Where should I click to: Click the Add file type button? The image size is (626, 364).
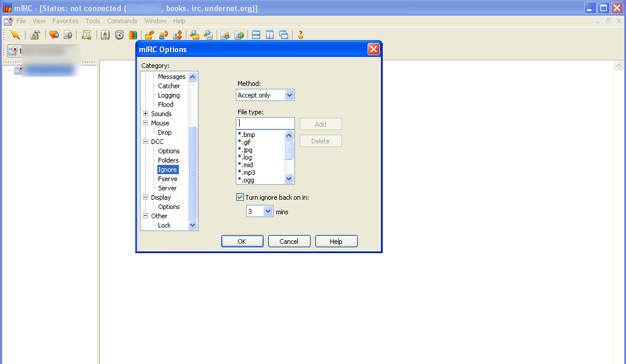321,124
